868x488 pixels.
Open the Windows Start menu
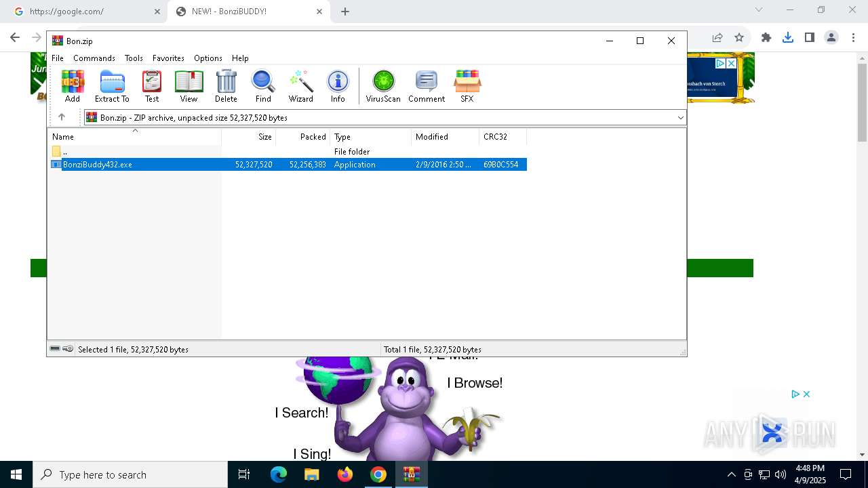point(16,474)
